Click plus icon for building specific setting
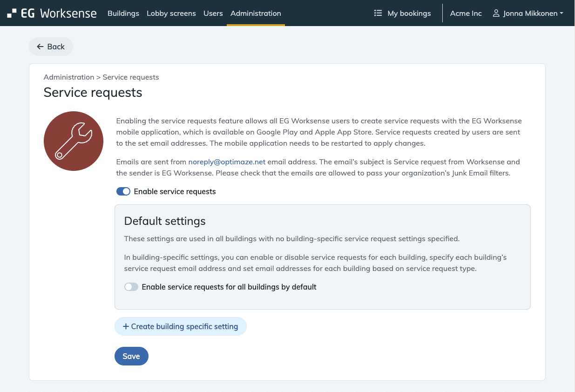Screen dimensions: 575x392 point(126,327)
